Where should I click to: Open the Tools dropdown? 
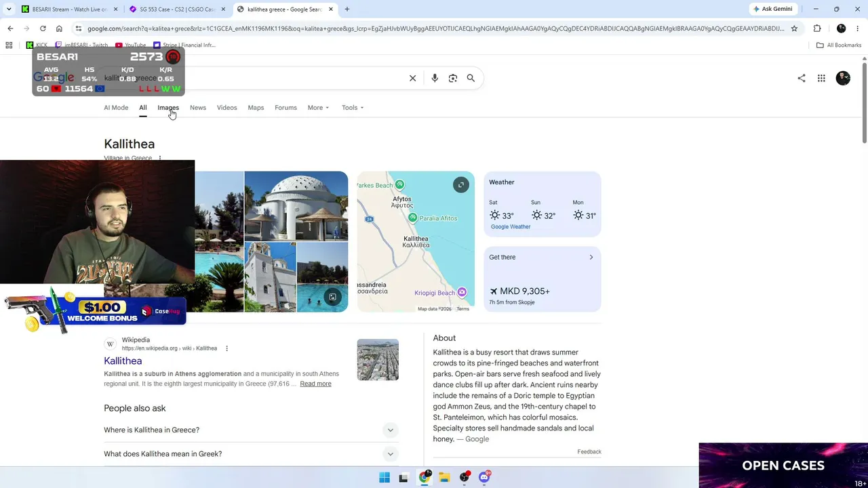(x=353, y=108)
